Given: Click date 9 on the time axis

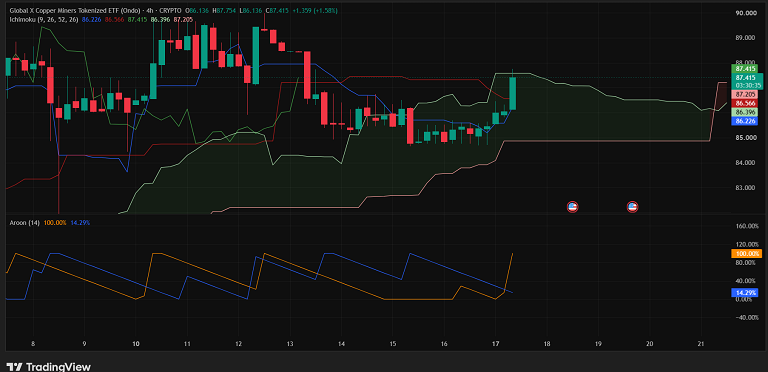Looking at the screenshot, I should click(85, 343).
